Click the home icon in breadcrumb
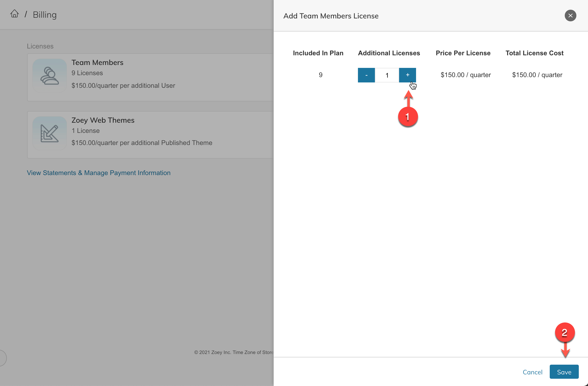Viewport: 588px width, 386px height. click(14, 14)
